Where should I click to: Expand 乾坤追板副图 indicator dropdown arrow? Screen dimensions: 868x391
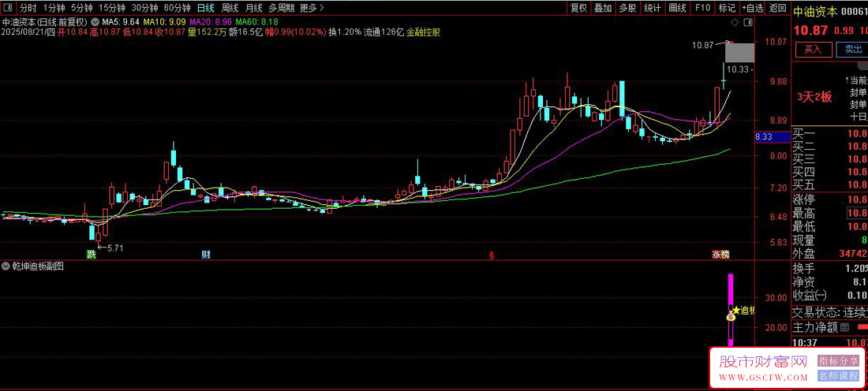tap(6, 266)
